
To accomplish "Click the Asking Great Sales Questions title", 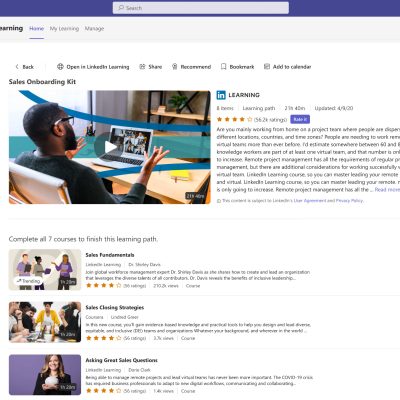I will pos(121,360).
